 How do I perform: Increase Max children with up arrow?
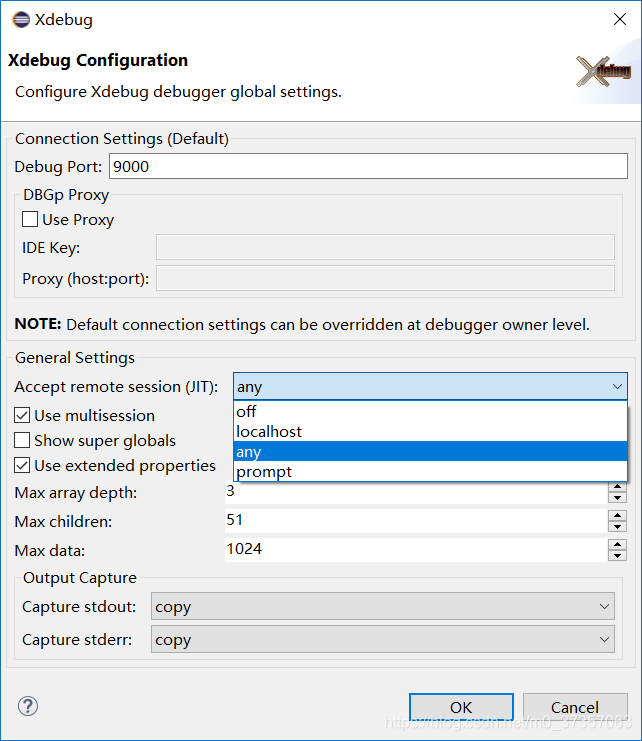tap(617, 516)
